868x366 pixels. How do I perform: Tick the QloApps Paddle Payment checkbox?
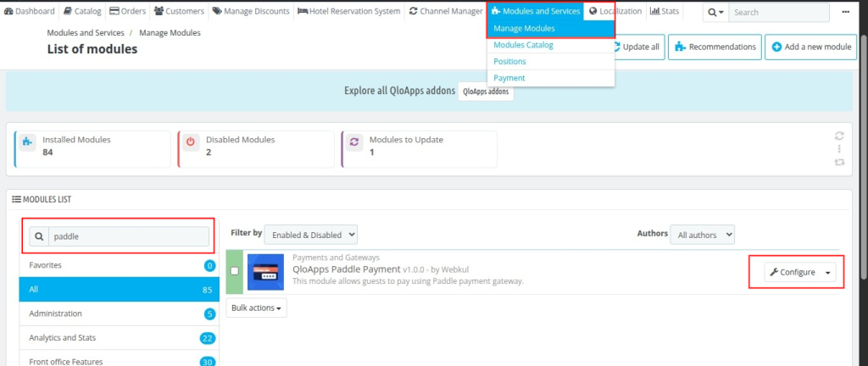pyautogui.click(x=235, y=271)
